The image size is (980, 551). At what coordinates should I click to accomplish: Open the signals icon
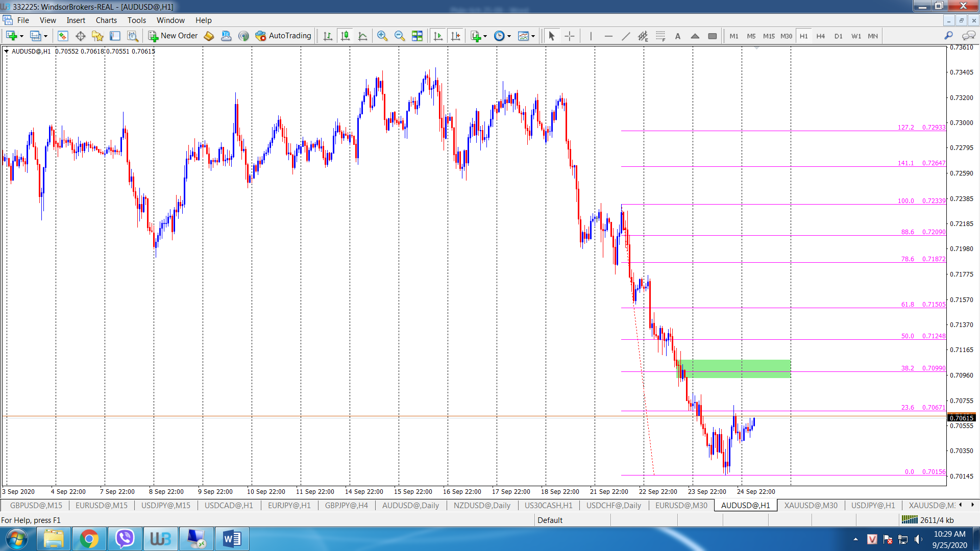243,36
